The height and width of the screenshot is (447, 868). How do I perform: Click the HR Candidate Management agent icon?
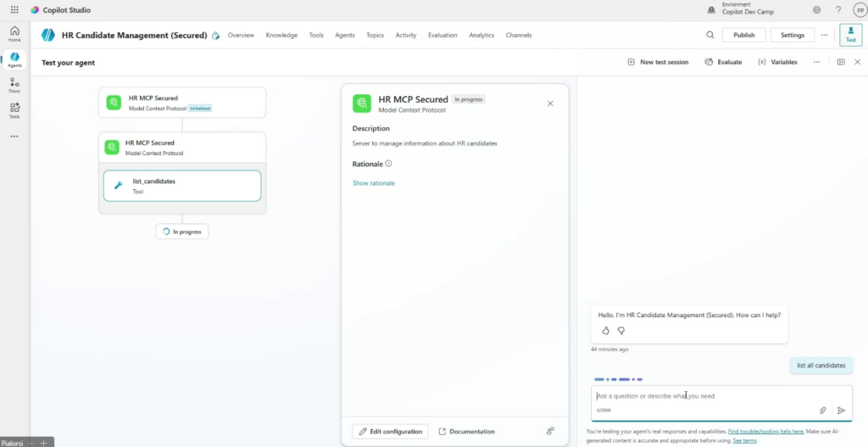coord(48,35)
